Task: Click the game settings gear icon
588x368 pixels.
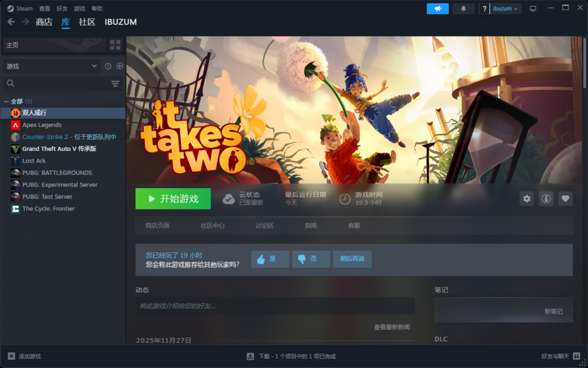Action: [x=526, y=199]
